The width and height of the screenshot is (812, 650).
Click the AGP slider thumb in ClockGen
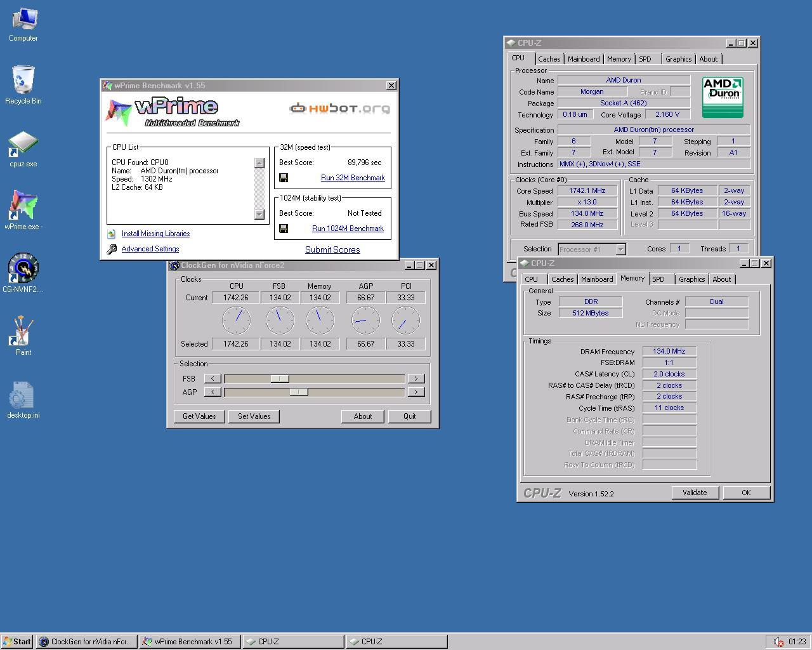point(299,392)
